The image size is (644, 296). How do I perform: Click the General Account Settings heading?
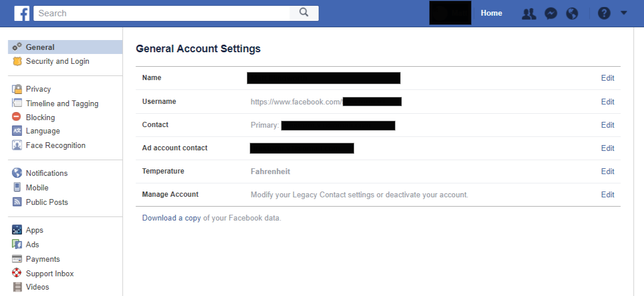(x=198, y=49)
